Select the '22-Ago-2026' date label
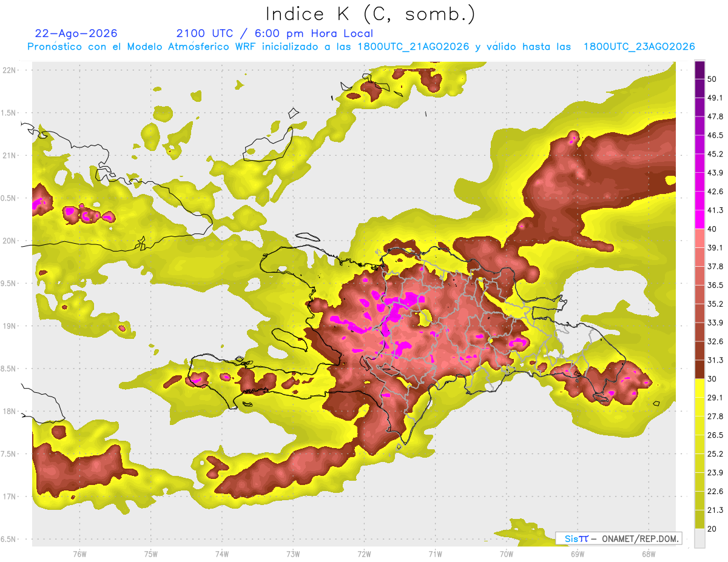 (x=76, y=33)
